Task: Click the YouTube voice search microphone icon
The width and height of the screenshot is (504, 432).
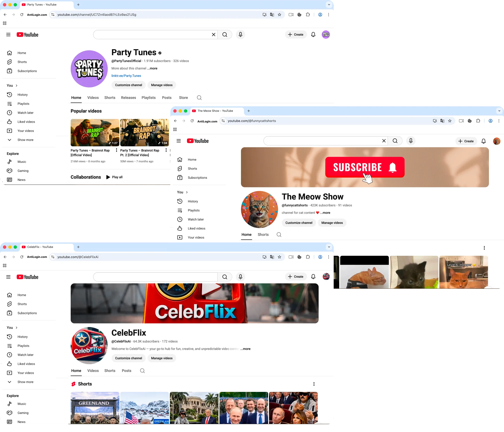Action: pos(240,35)
